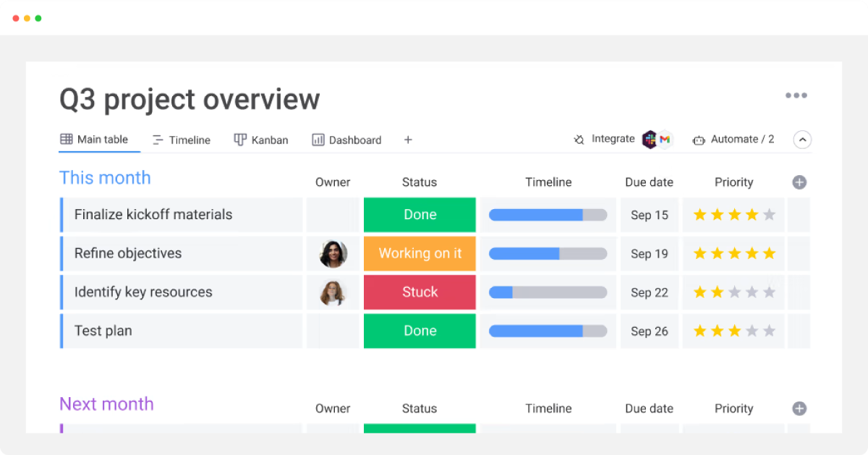Add column to This month group
The image size is (868, 455).
(x=799, y=182)
